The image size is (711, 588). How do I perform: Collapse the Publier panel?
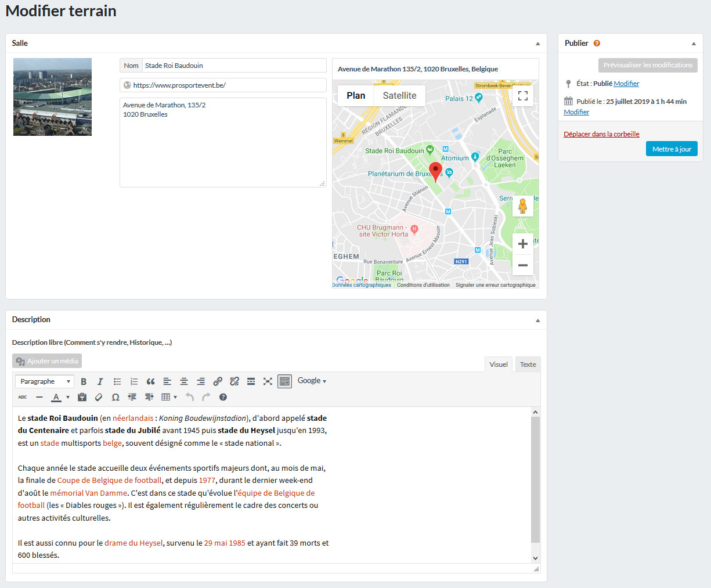[694, 44]
